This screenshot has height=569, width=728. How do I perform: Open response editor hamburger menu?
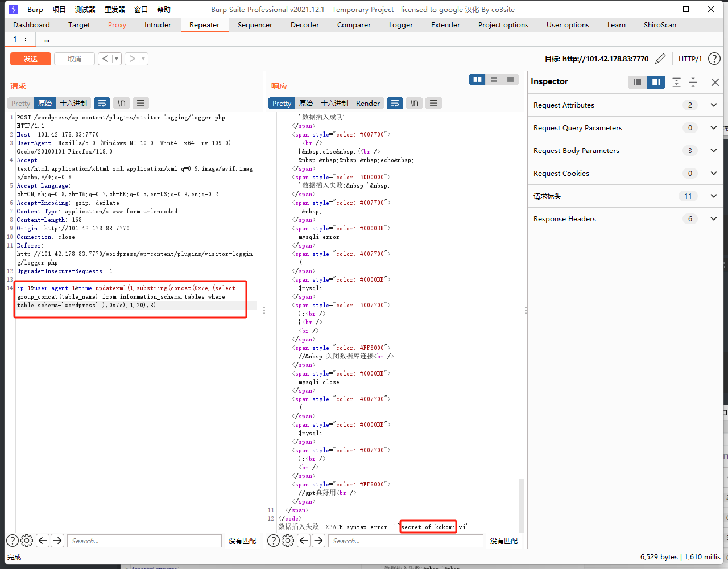pos(434,103)
